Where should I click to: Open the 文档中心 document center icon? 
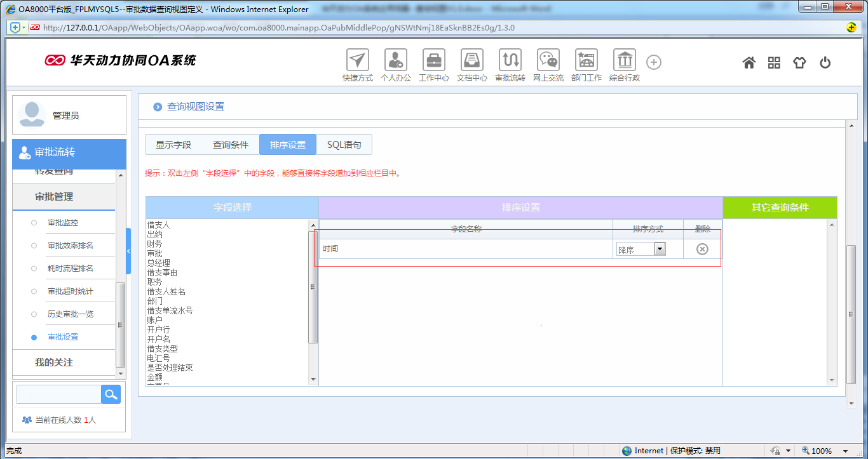tap(472, 60)
